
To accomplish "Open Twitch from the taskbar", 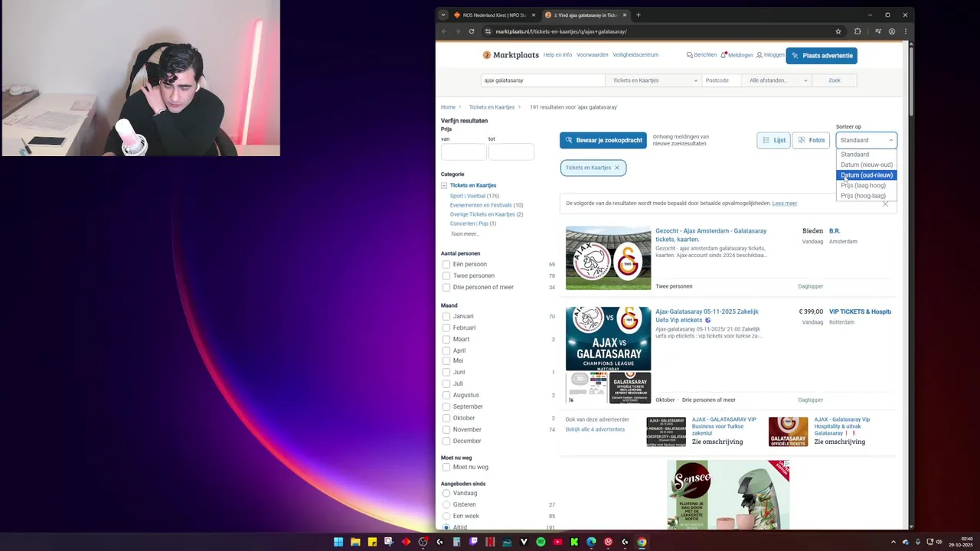I will (x=473, y=542).
